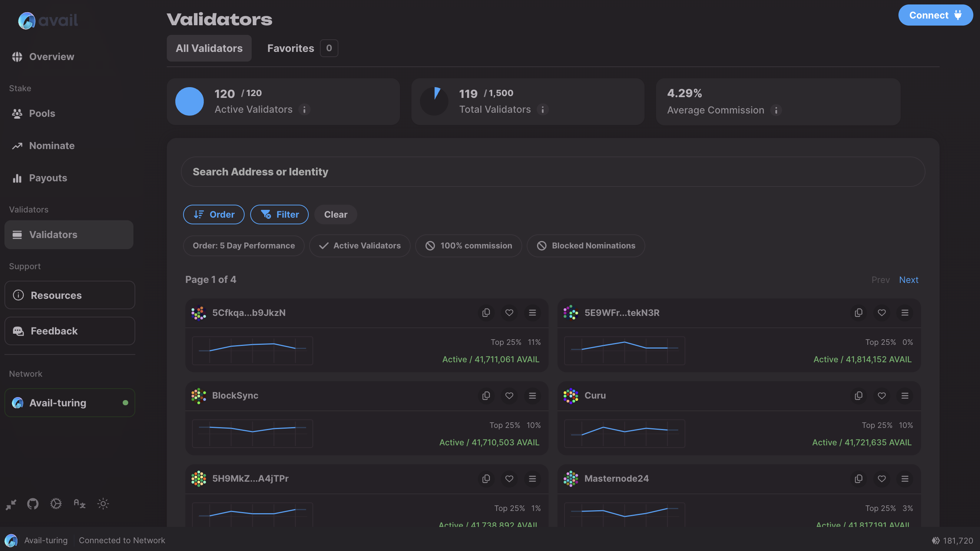Favorite the BlockSync validator
This screenshot has height=551, width=980.
[x=509, y=395]
